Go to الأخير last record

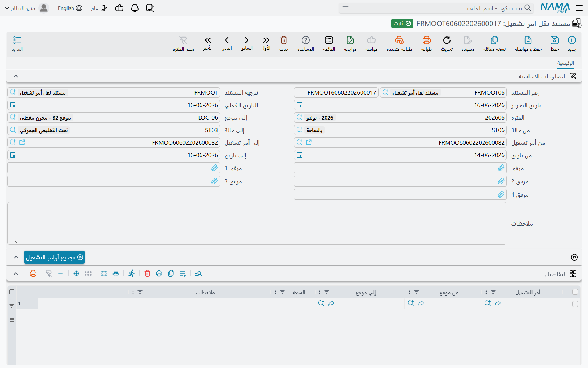point(208,43)
